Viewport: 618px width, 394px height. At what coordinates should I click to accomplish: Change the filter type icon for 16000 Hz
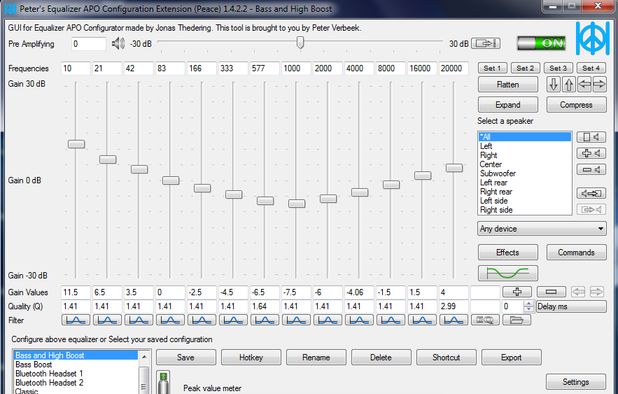[422, 320]
